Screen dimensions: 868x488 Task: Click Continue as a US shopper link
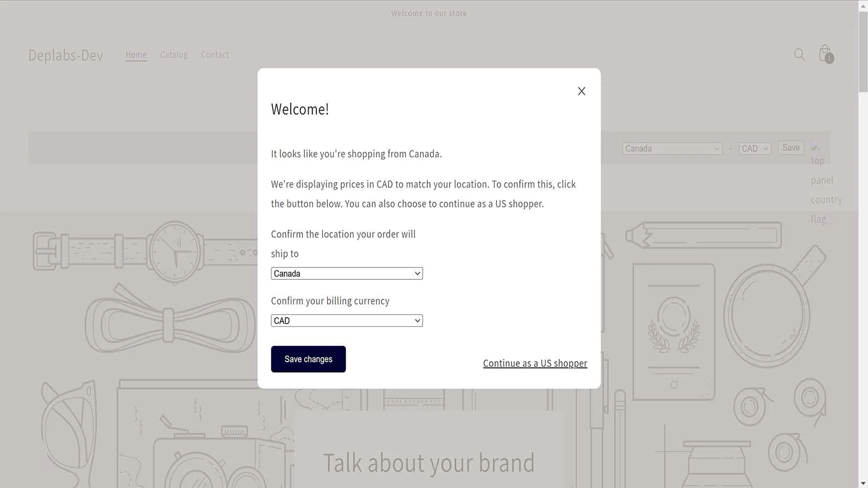point(535,363)
